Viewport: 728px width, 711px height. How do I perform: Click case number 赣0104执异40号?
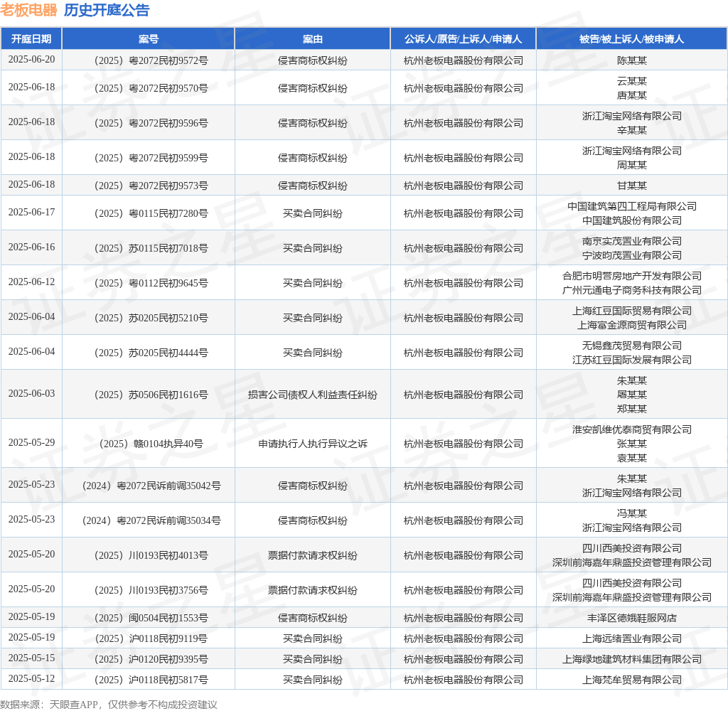click(151, 444)
